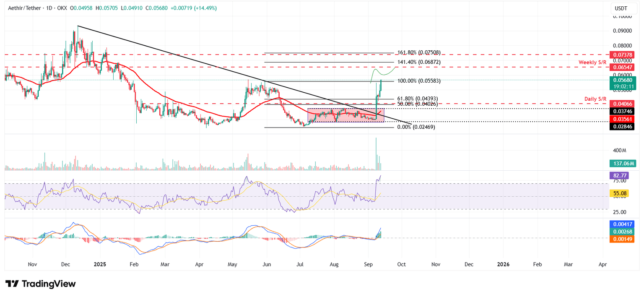Click the black support label 0.03561
This screenshot has width=644, height=297.
623,119
